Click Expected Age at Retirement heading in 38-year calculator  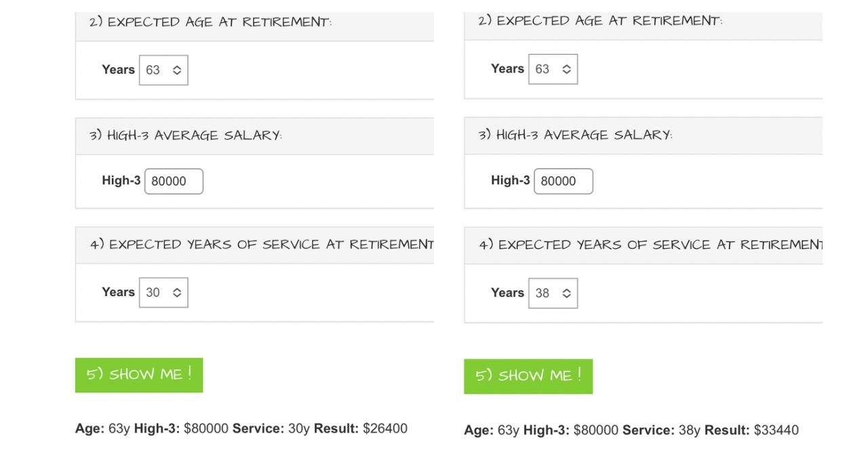point(601,21)
